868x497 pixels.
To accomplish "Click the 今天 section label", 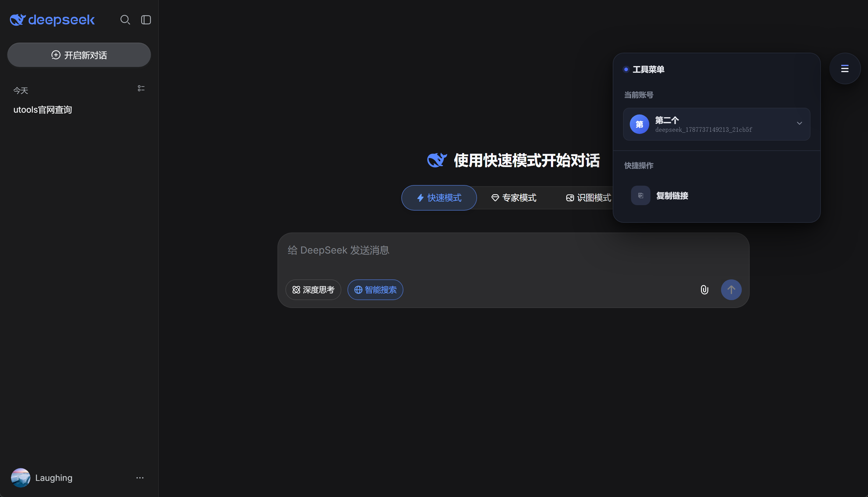I will (21, 90).
